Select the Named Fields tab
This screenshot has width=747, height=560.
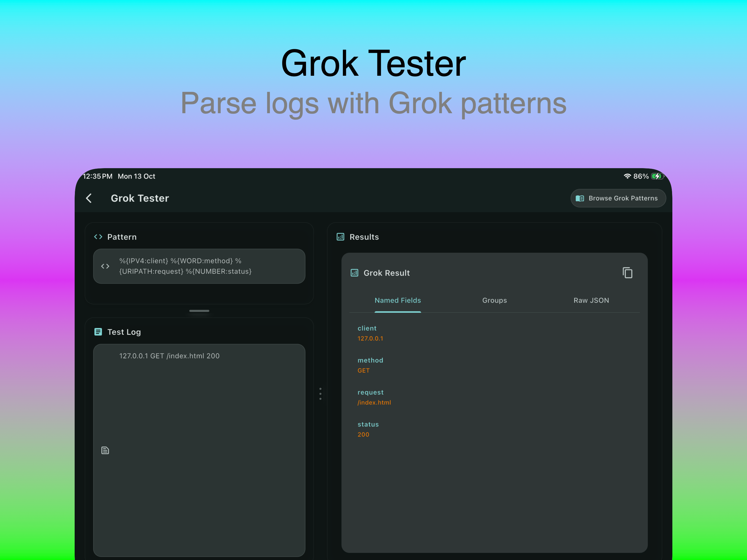coord(398,300)
